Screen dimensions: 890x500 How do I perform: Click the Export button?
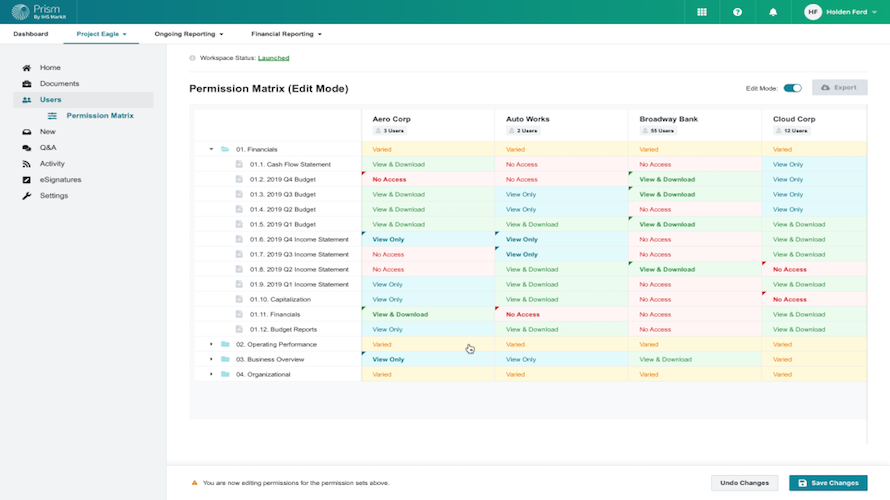coord(839,87)
